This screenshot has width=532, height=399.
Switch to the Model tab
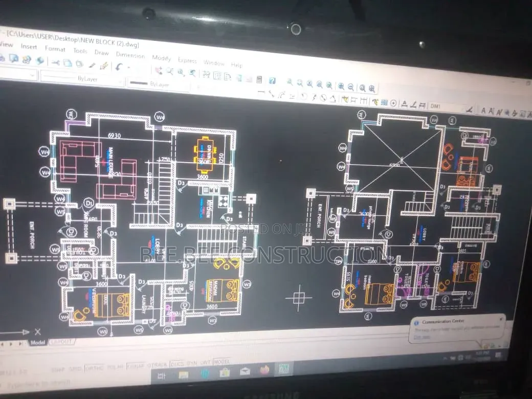pyautogui.click(x=37, y=342)
